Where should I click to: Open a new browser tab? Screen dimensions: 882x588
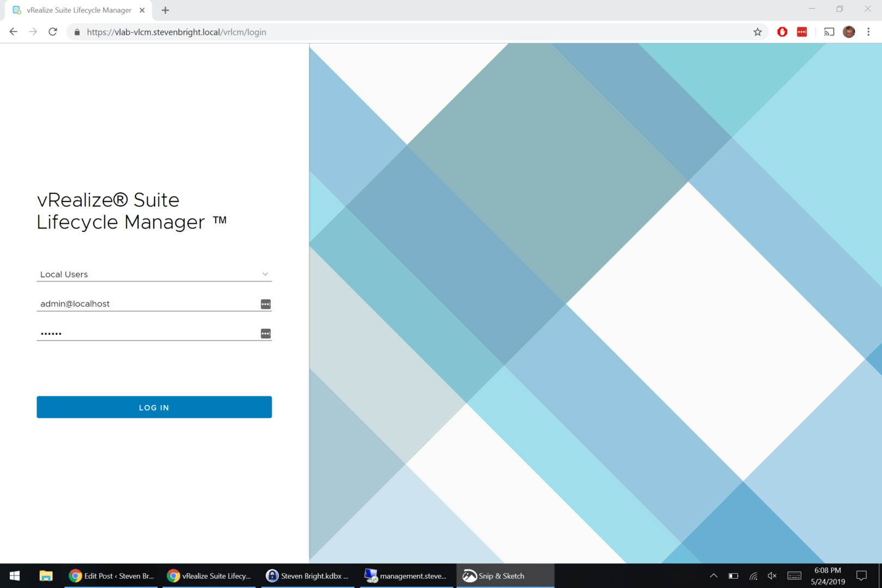[166, 10]
